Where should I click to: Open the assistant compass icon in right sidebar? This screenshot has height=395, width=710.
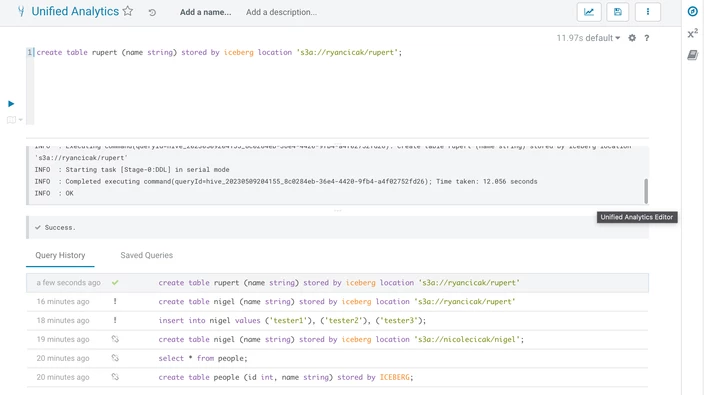tap(692, 11)
